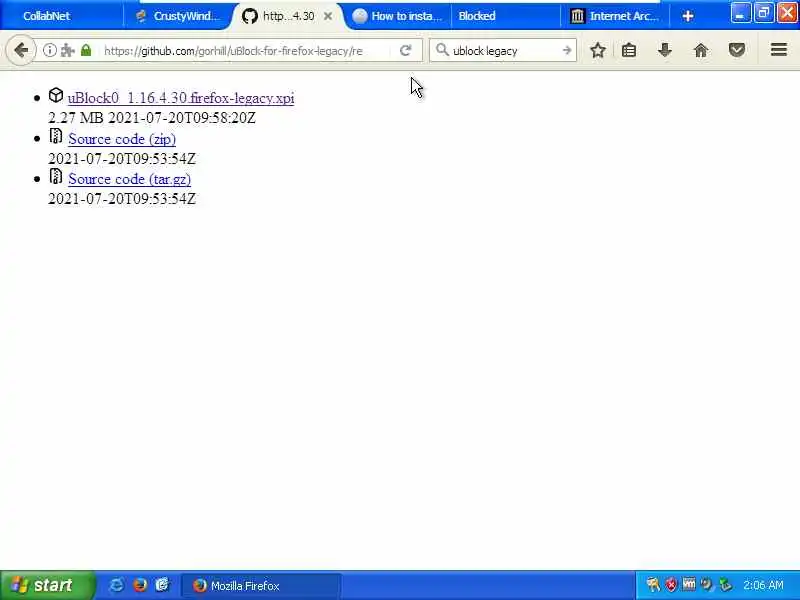The image size is (800, 600).
Task: Click the 2.27 MB file size text
Action: [76, 118]
